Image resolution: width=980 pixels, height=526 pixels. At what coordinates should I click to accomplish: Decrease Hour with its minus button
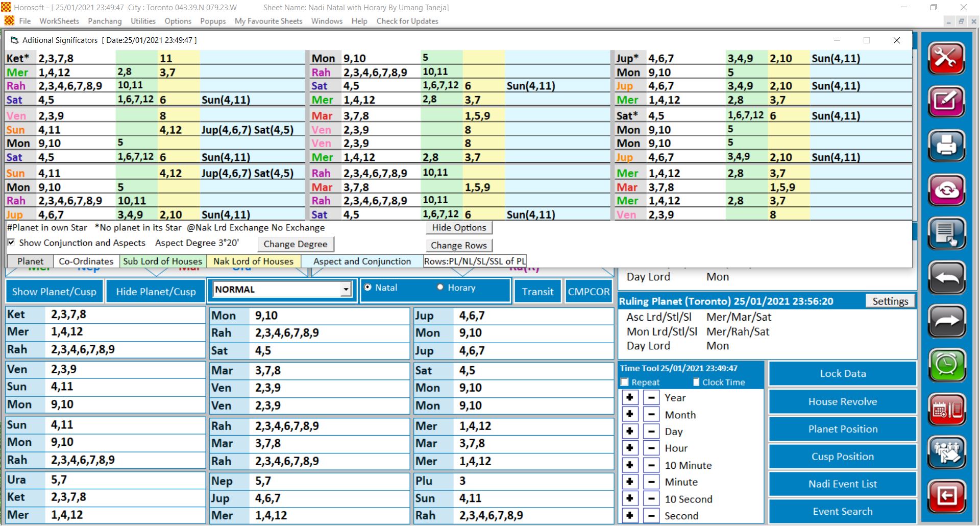click(x=651, y=448)
